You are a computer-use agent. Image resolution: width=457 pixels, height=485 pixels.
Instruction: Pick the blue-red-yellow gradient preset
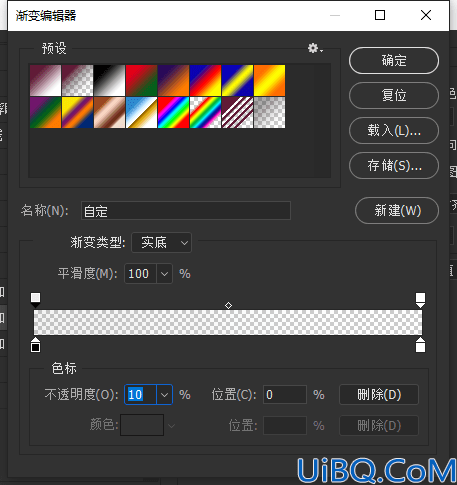click(x=205, y=80)
